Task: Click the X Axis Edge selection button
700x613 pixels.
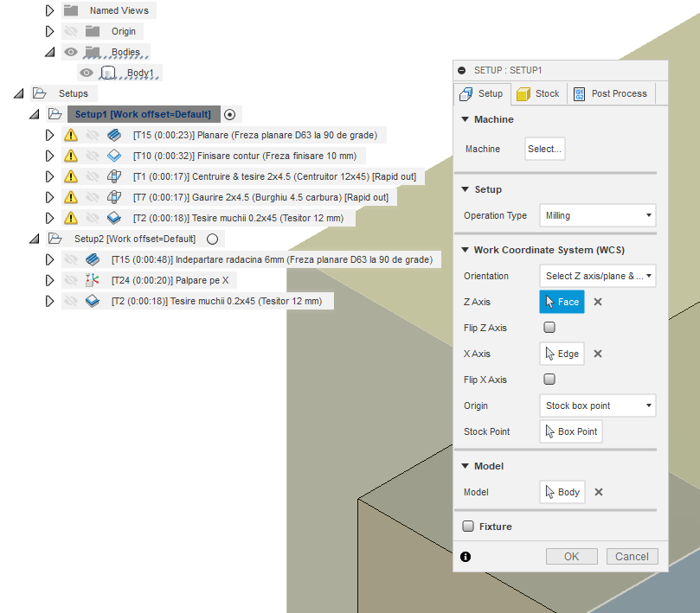Action: (x=562, y=354)
